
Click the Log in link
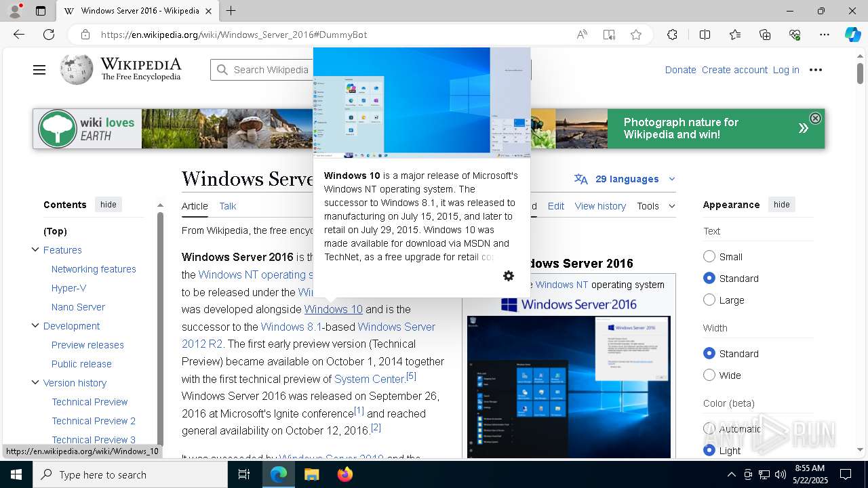coord(786,70)
